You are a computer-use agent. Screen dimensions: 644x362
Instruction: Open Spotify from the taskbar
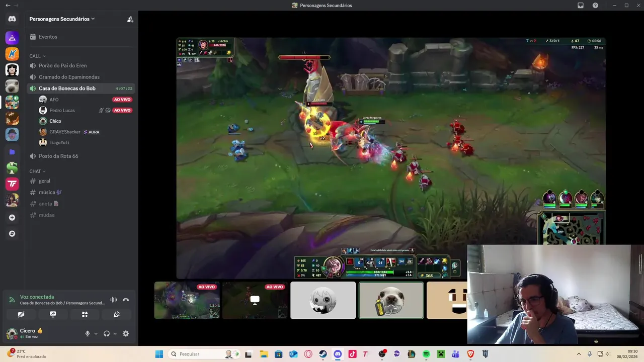point(426,354)
